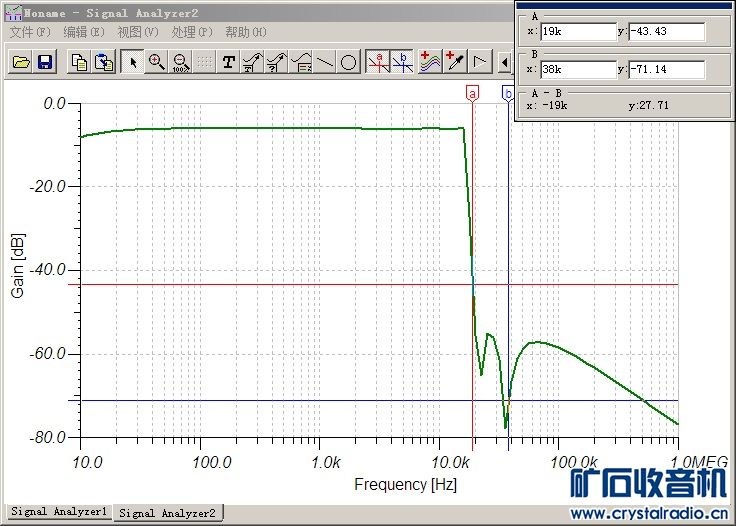Click the Frequency [Hz] axis label
736x526 pixels.
(x=406, y=484)
